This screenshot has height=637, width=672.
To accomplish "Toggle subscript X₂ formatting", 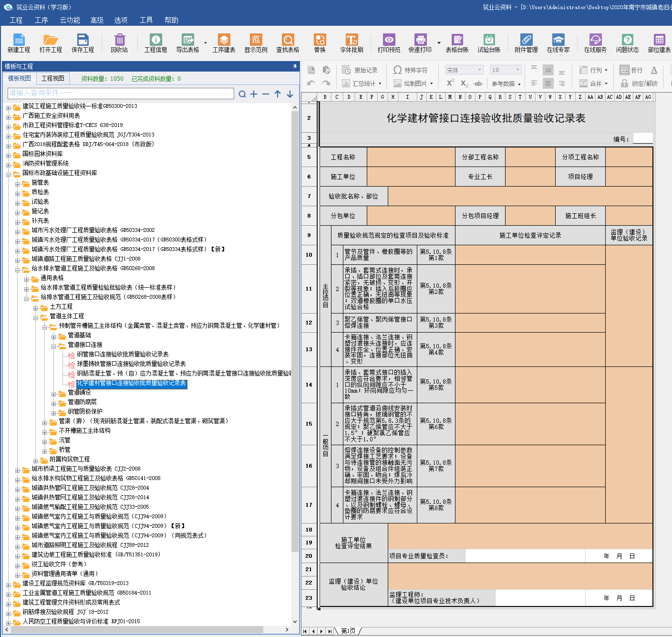I will coord(464,84).
